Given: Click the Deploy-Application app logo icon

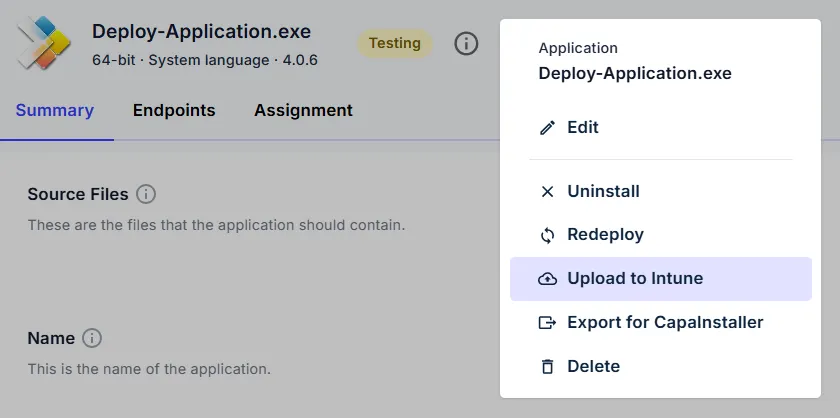Looking at the screenshot, I should coord(43,43).
